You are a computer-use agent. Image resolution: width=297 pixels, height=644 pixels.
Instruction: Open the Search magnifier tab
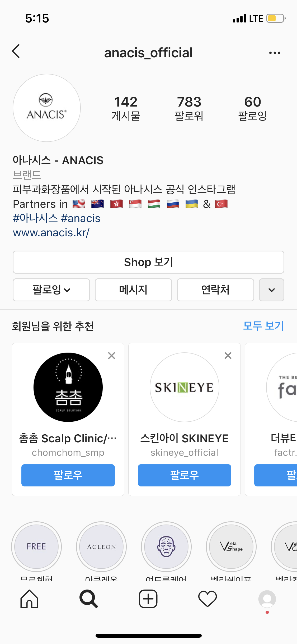click(x=89, y=599)
